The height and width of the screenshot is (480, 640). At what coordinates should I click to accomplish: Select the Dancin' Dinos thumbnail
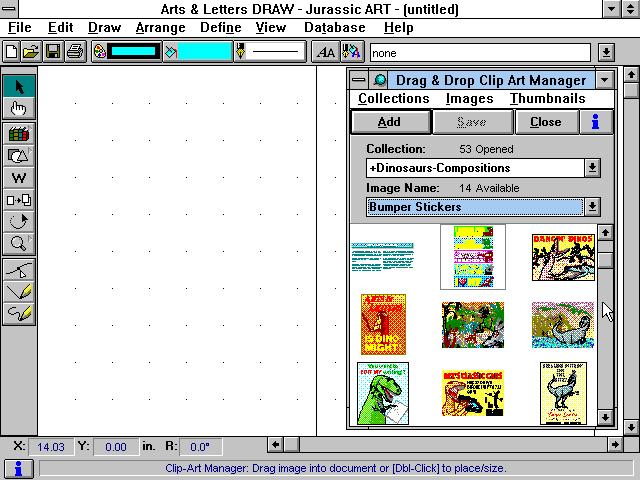pos(563,257)
